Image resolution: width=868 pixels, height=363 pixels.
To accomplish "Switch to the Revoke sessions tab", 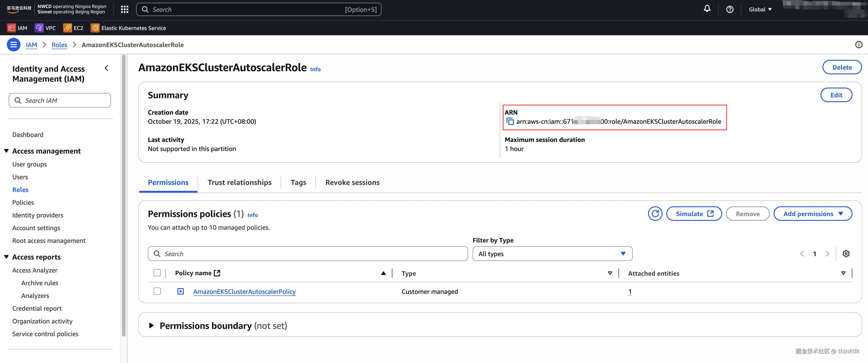I will (x=352, y=182).
